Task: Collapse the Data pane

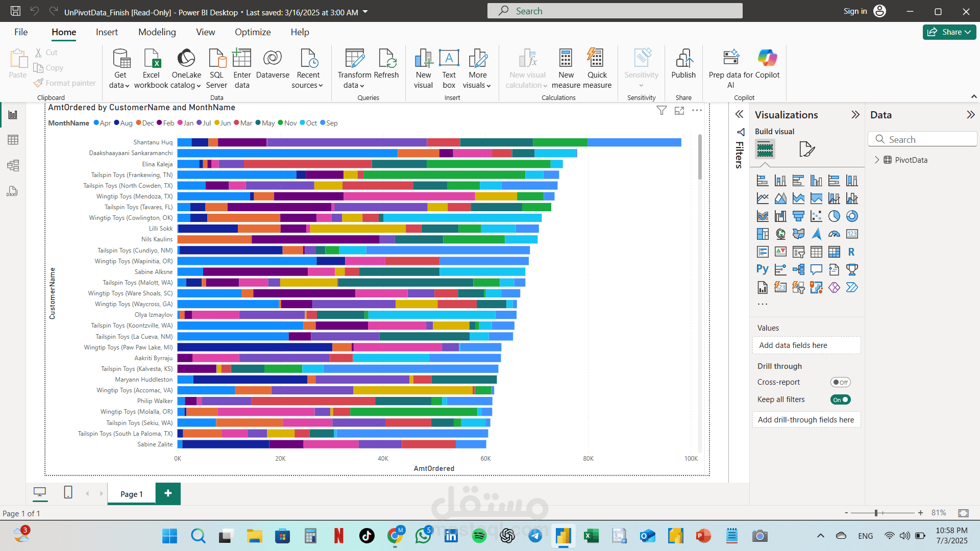Action: coord(971,115)
